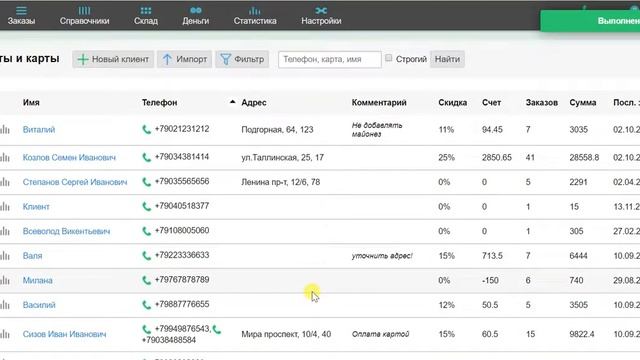Call phone icon next to +79767878789
640x360 pixels.
point(146,280)
